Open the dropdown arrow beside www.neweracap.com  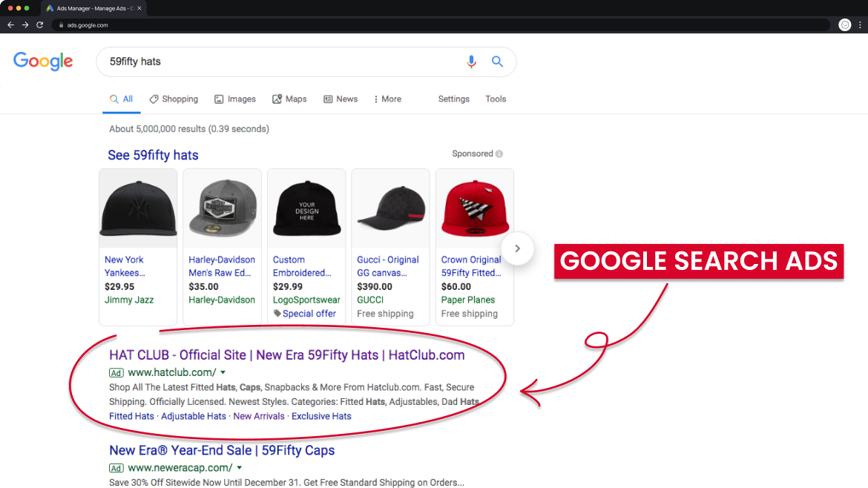(239, 468)
